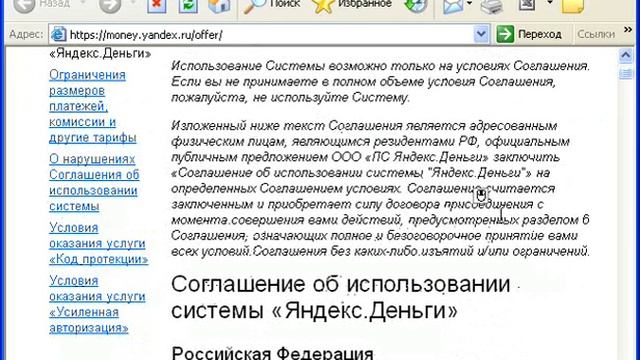Click the yellow note icon in toolbar

(x=573, y=6)
